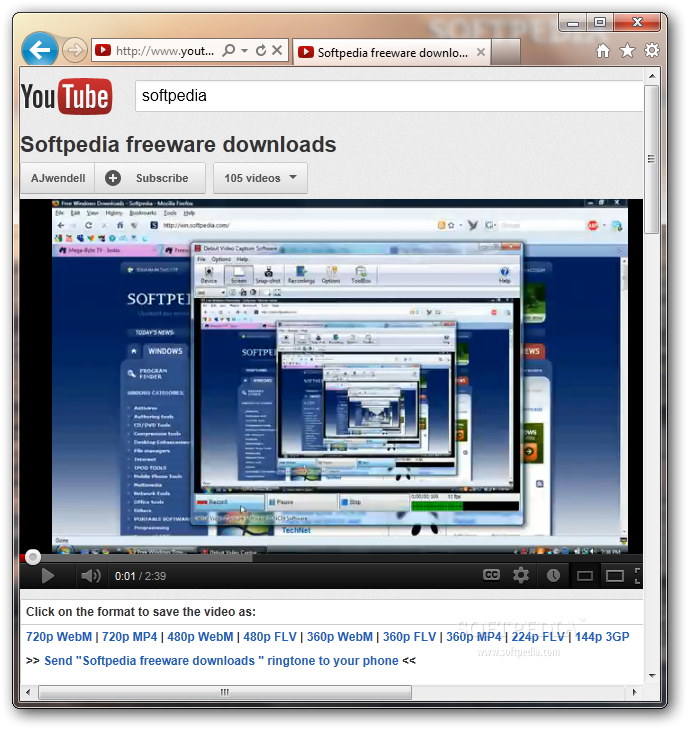Go back with the browser Back arrow

tap(40, 49)
